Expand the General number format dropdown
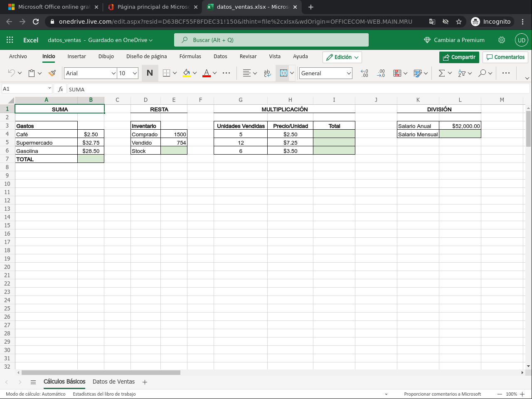532x399 pixels. click(x=348, y=73)
